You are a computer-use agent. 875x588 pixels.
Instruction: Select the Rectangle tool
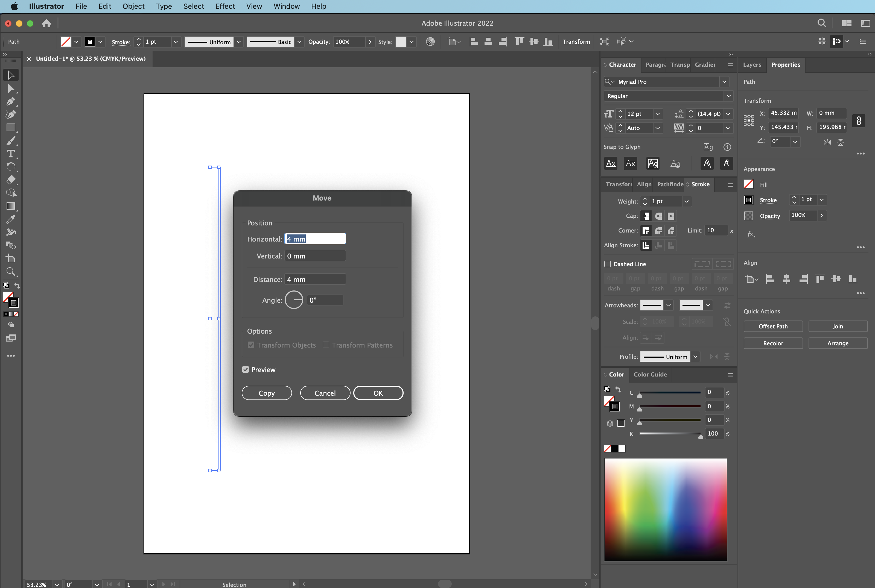[x=10, y=128]
